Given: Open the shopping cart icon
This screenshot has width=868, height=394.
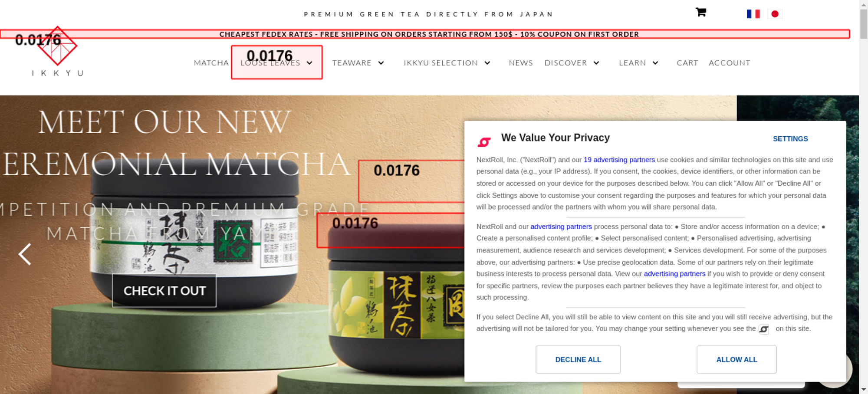Looking at the screenshot, I should coord(701,12).
